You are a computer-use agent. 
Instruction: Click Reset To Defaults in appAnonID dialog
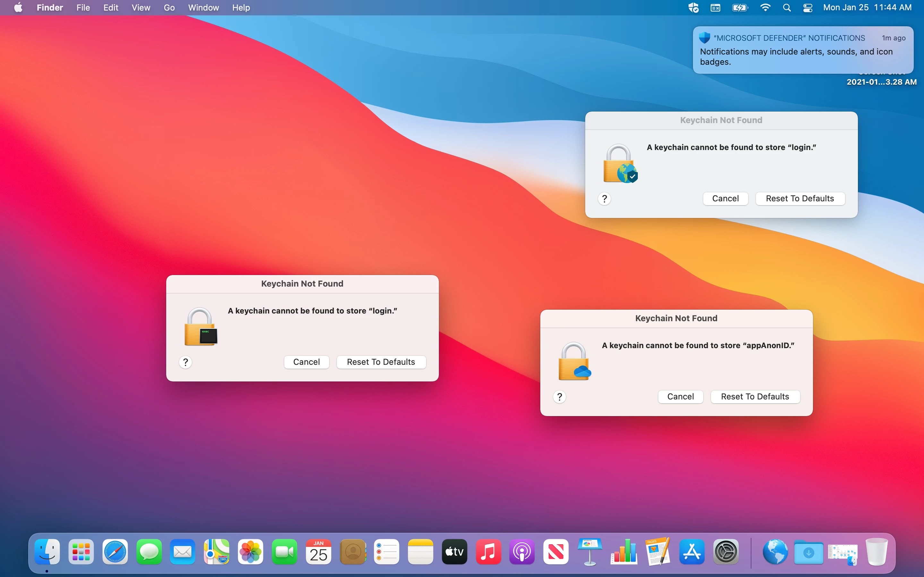click(x=755, y=397)
